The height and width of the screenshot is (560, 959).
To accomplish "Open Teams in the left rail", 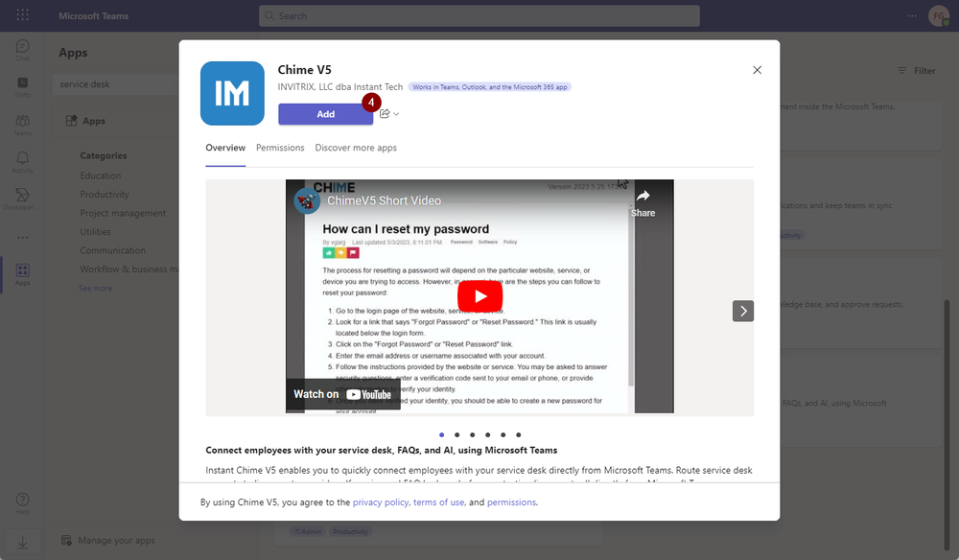I will pyautogui.click(x=23, y=125).
